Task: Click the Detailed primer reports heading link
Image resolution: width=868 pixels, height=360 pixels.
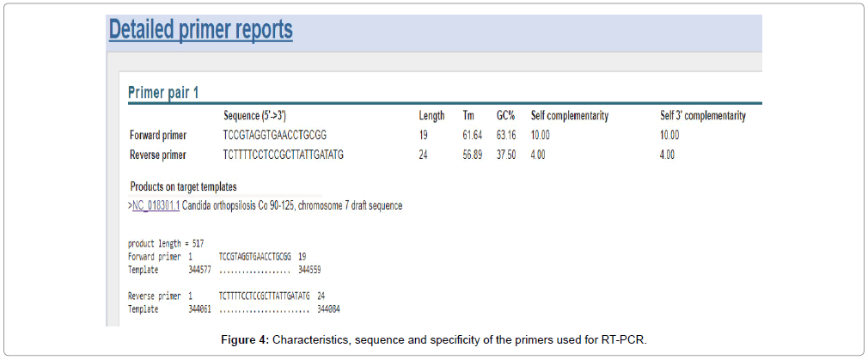Action: [200, 30]
